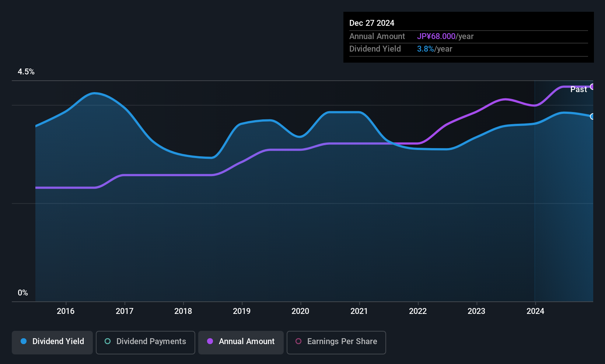This screenshot has height=364, width=605.
Task: Click the 2019 x-axis label
Action: 242,311
